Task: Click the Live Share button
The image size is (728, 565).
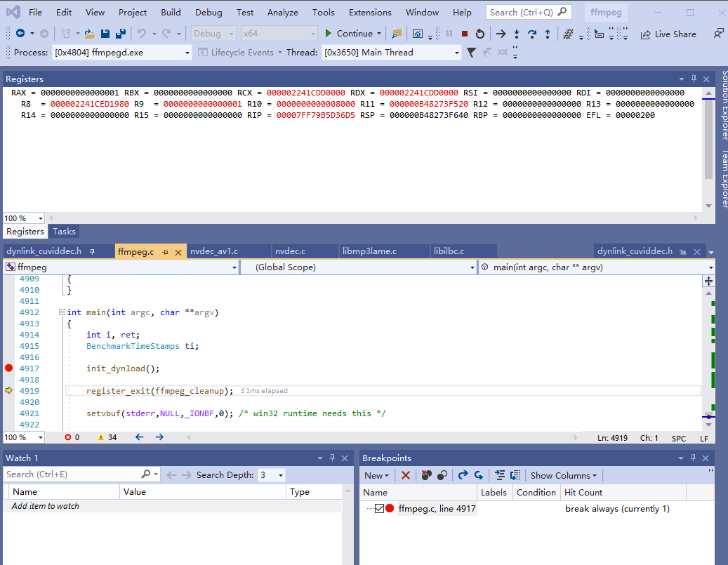Action: click(668, 34)
